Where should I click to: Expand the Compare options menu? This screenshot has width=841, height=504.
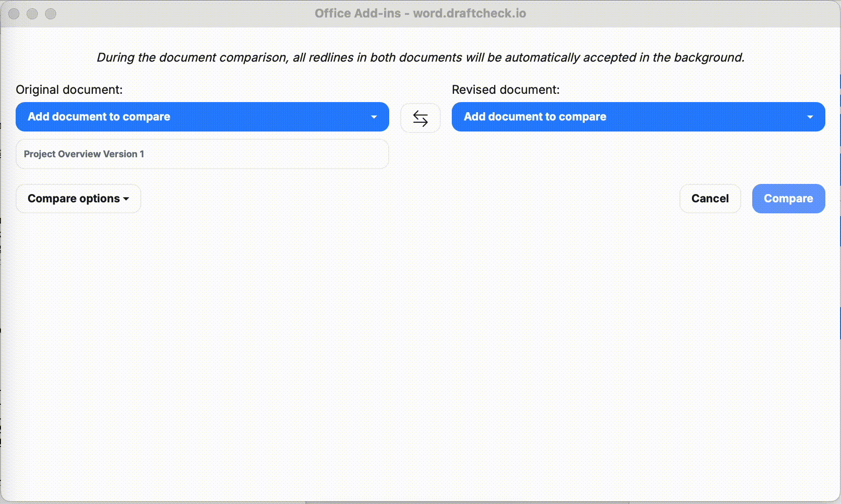[x=78, y=199]
